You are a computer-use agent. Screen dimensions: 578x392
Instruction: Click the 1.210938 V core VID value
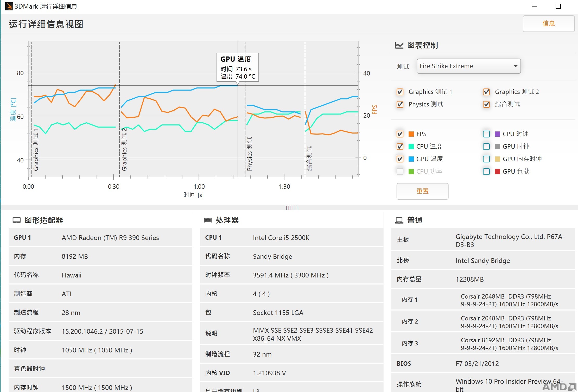(269, 373)
